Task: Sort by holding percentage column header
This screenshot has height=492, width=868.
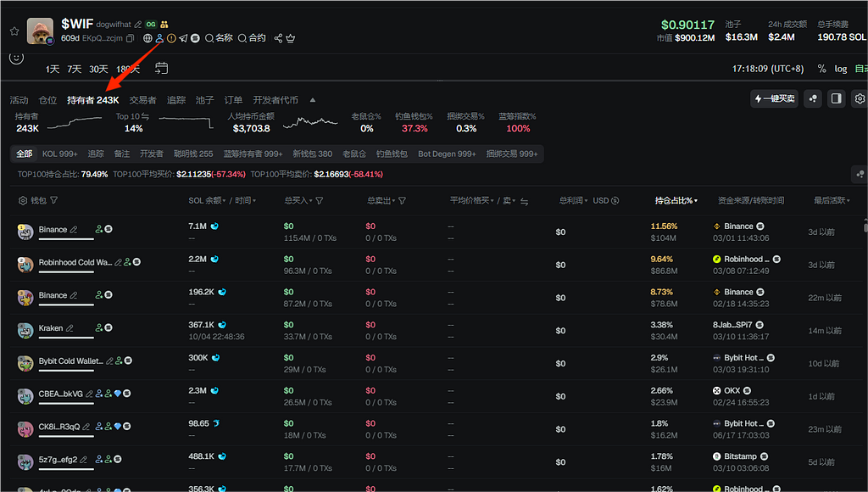Action: (x=676, y=201)
